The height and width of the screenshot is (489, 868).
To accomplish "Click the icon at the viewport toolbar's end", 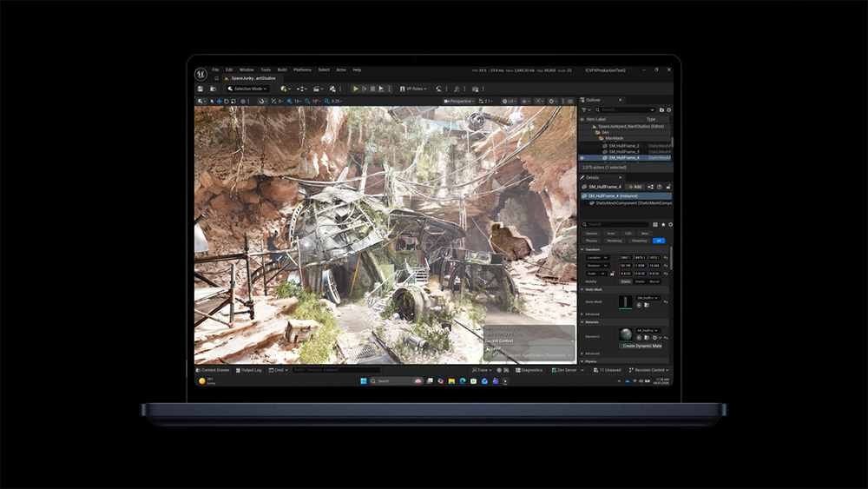I will coord(570,102).
